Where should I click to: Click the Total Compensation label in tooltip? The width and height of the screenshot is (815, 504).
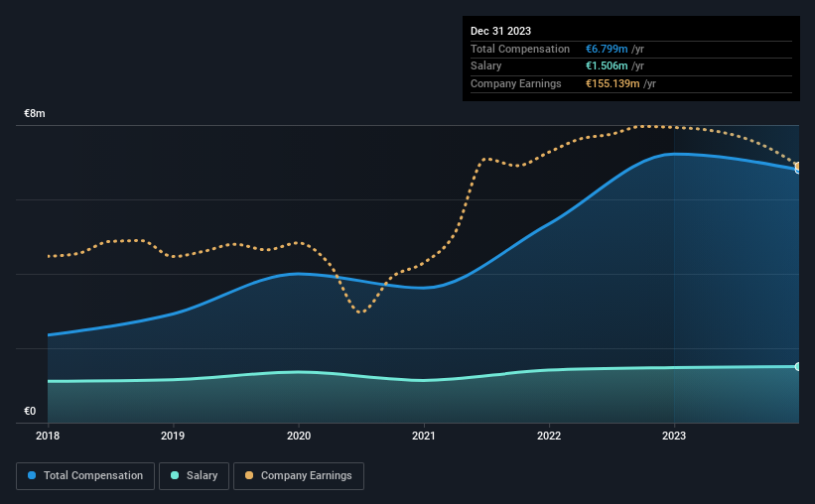pos(520,49)
